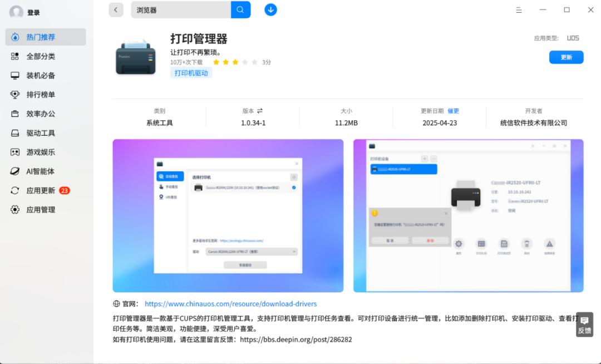601x364 pixels.
Task: Open the second screenshot of printer details
Action: 469,216
